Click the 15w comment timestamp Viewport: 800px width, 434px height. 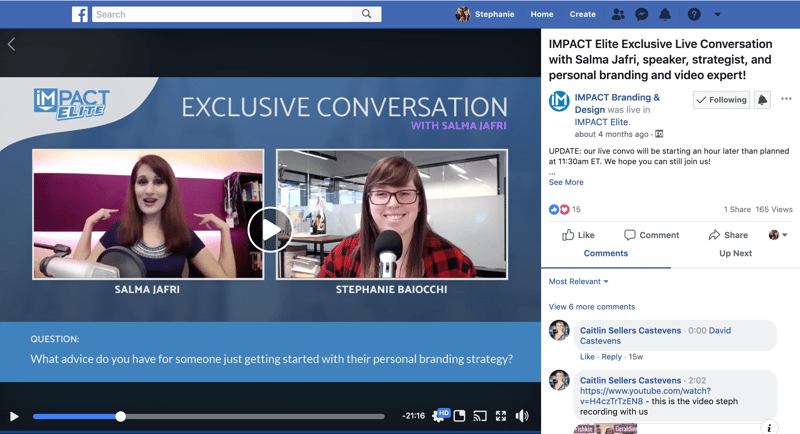[636, 357]
